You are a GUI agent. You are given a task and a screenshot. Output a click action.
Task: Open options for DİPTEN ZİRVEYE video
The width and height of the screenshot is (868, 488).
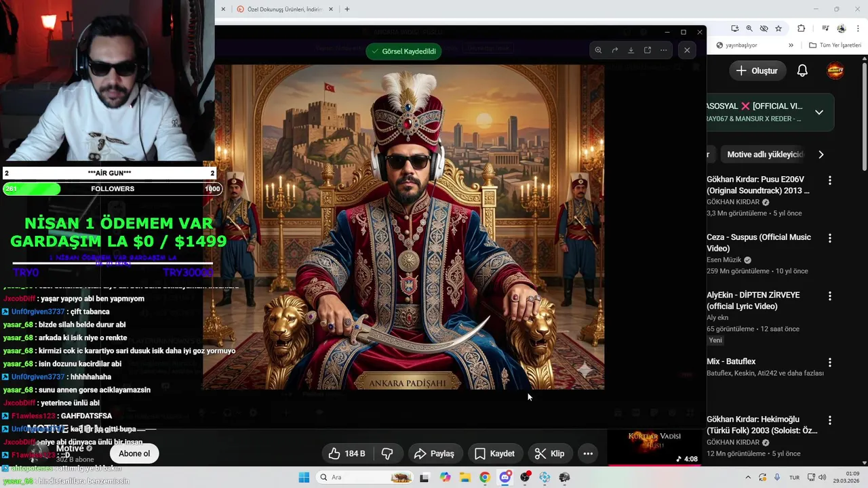[x=829, y=296]
